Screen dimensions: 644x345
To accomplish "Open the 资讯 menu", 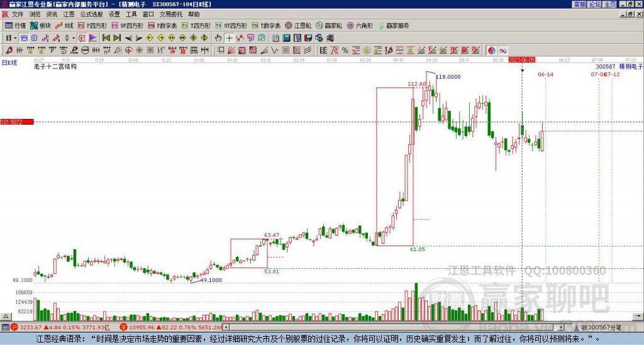I will (52, 14).
